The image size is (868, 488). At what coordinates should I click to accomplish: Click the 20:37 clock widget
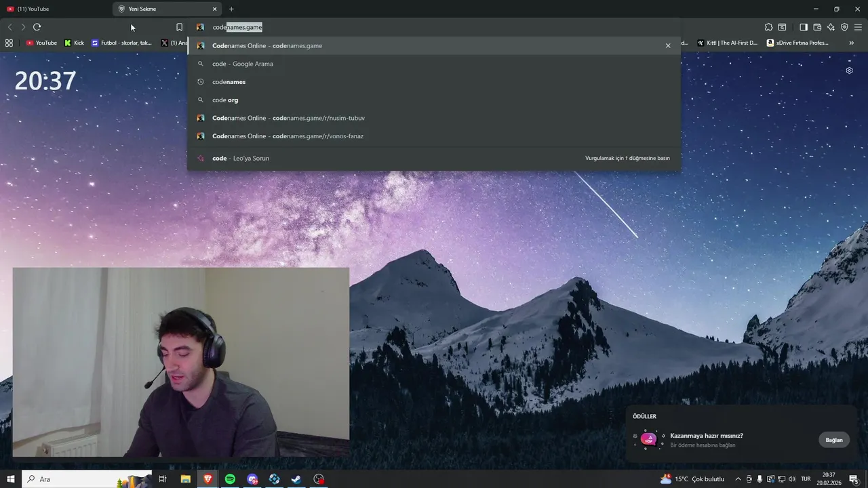pyautogui.click(x=45, y=81)
